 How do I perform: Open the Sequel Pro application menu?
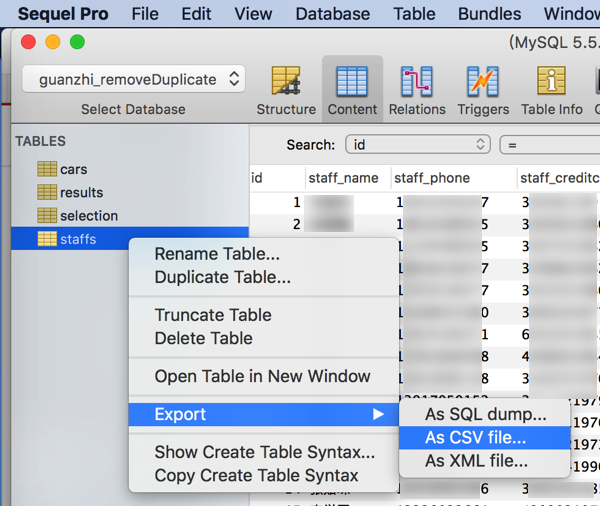(x=63, y=14)
